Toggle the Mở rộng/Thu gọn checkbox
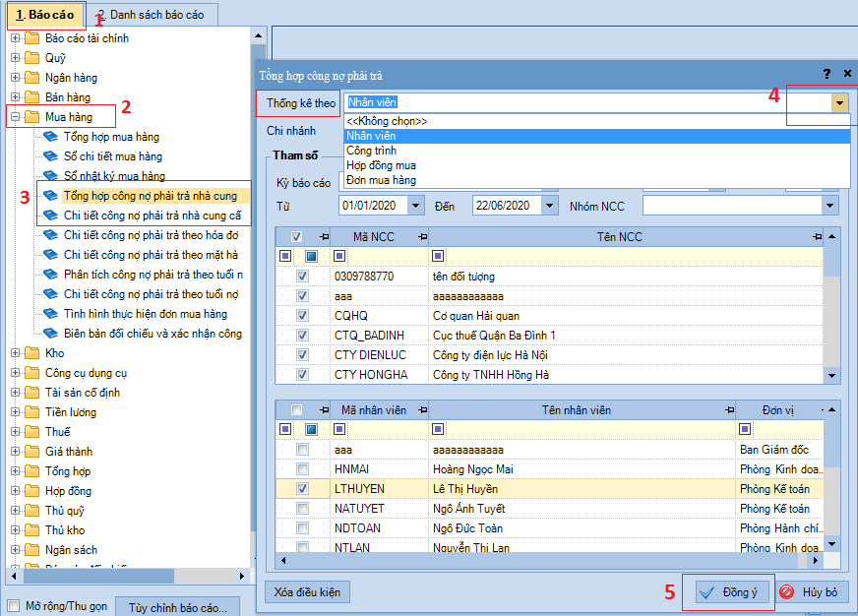 tap(13, 605)
